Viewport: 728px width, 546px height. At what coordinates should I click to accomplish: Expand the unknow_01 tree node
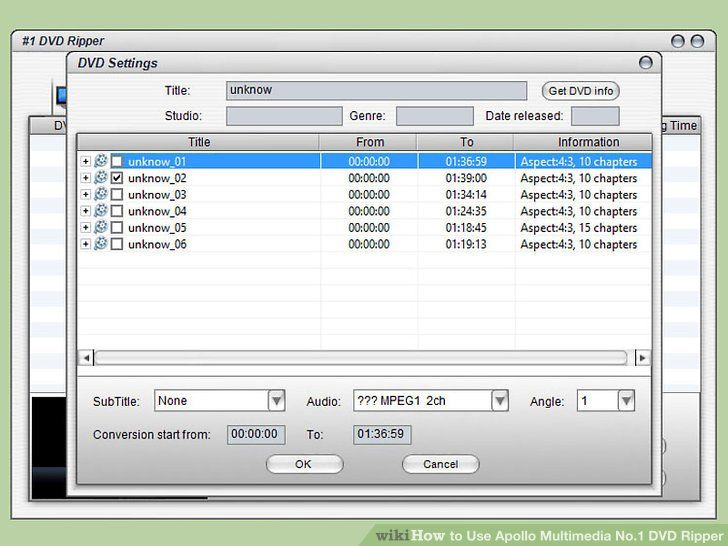[x=85, y=161]
